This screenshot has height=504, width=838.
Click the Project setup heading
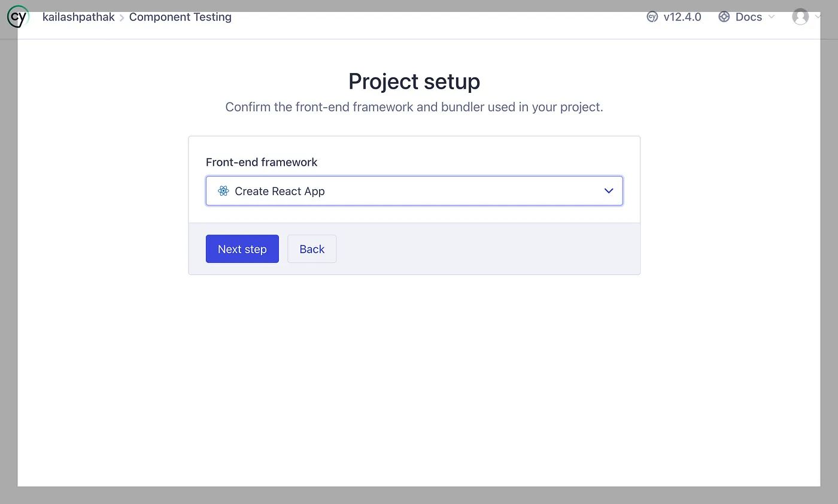tap(414, 81)
